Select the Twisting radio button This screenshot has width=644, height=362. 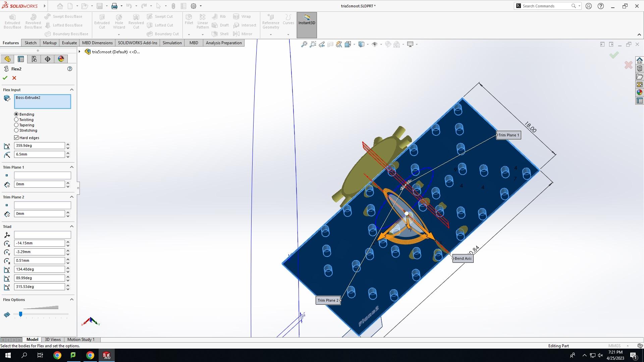[16, 120]
